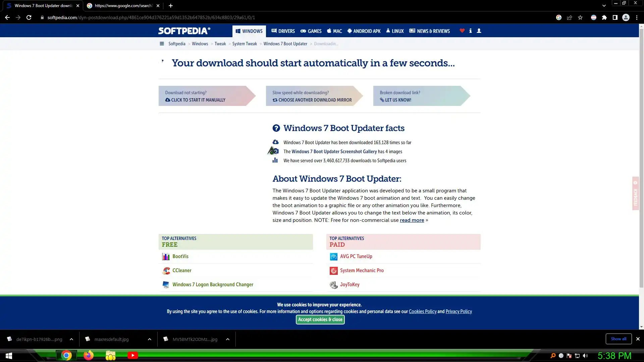Expand options for de7ikpn png download
The height and width of the screenshot is (362, 644).
71,339
